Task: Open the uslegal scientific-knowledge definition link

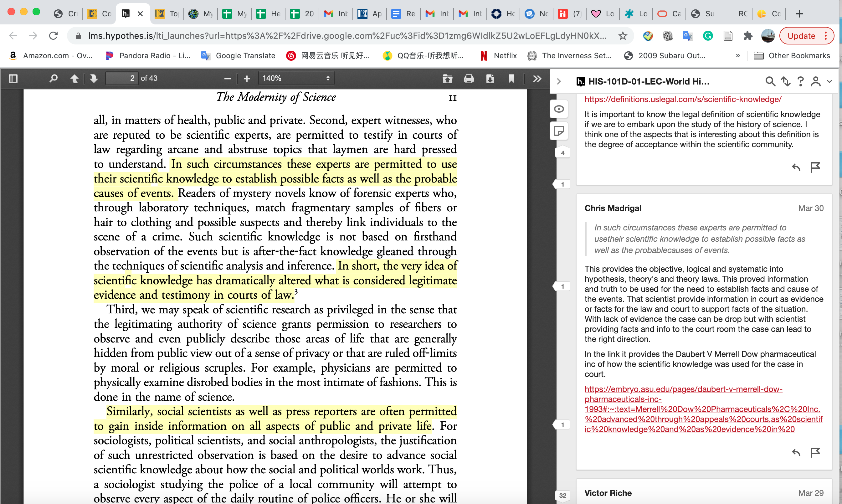Action: [x=683, y=99]
